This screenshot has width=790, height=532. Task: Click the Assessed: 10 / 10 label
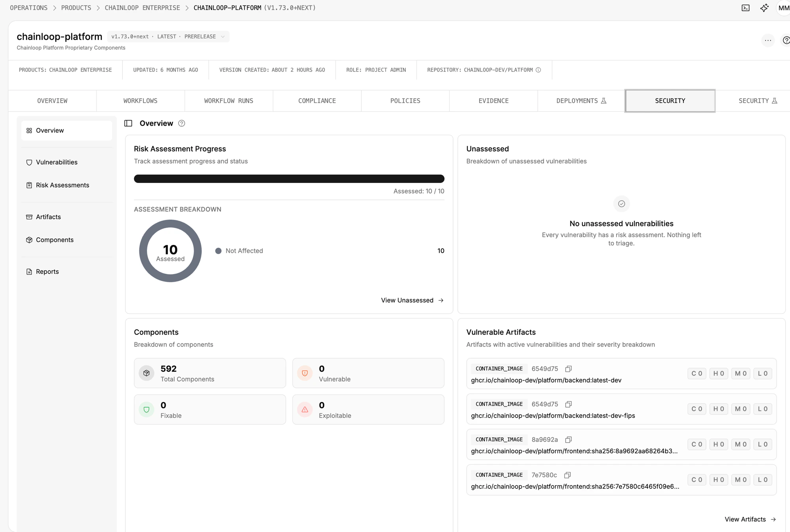(x=419, y=191)
